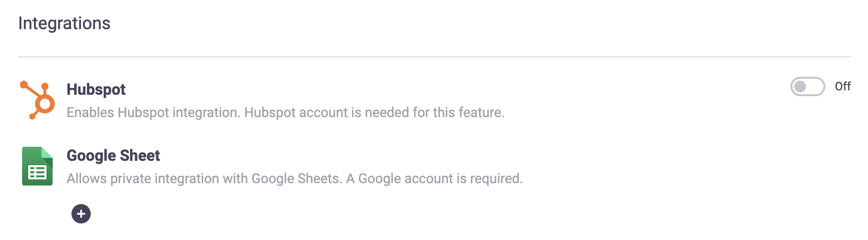Click "Hubspot account is needed for this feature." text
Screen dimensions: 868x240
click(x=374, y=113)
